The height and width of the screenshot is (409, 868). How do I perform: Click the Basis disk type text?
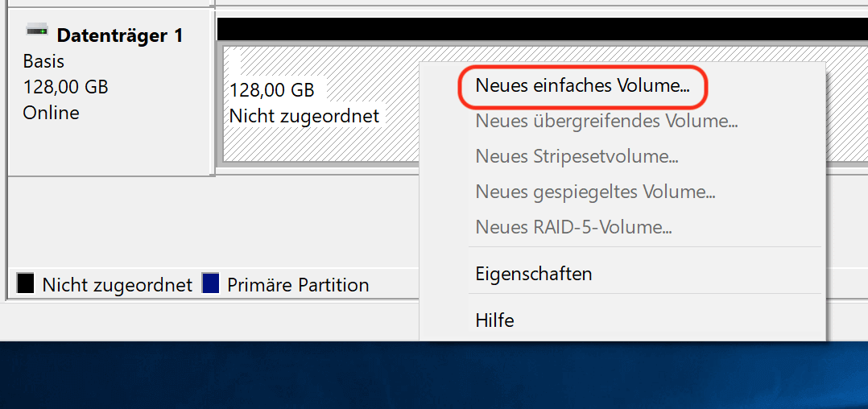(x=43, y=61)
